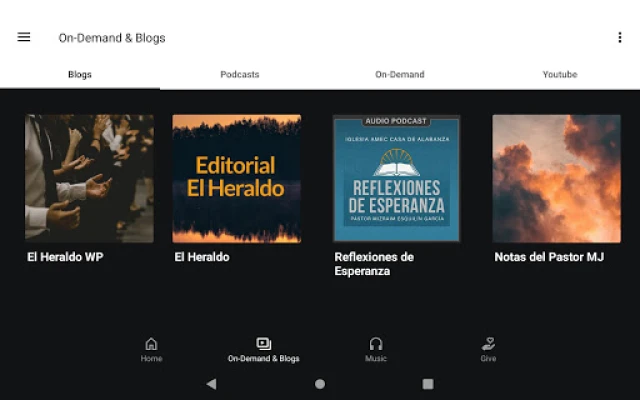Tap the Give donation icon
The width and height of the screenshot is (640, 400).
488,344
